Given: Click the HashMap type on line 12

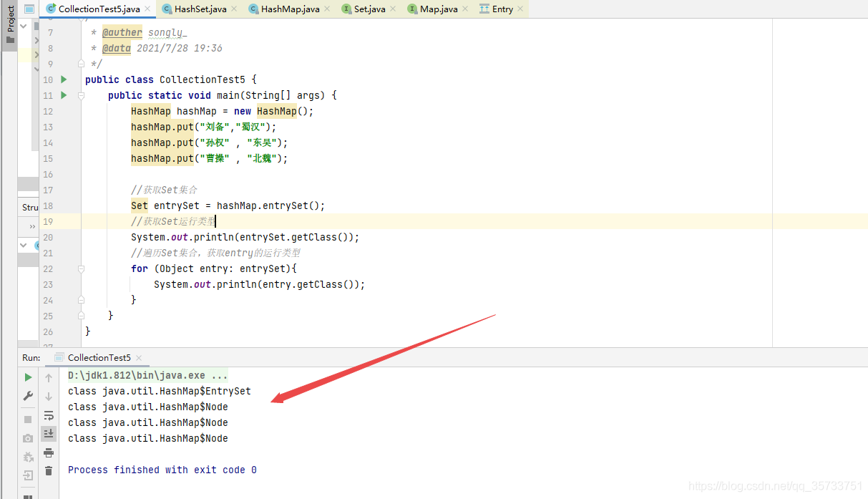Looking at the screenshot, I should (151, 111).
